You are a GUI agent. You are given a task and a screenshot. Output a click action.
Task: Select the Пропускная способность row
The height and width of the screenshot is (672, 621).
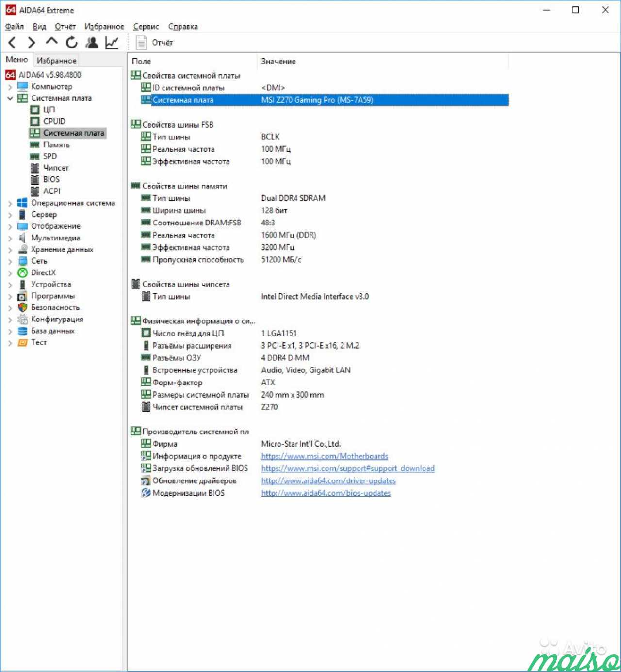tap(324, 260)
